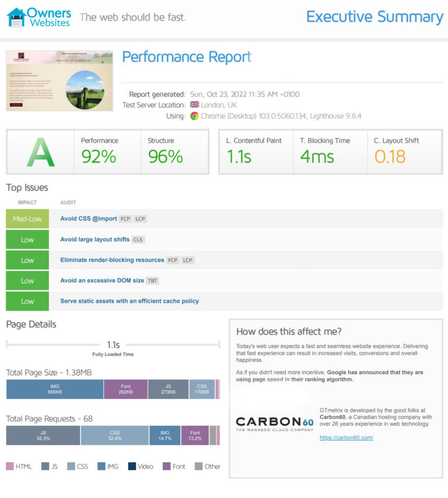This screenshot has width=448, height=498.
Task: Click the large green A grade
Action: coord(40,152)
